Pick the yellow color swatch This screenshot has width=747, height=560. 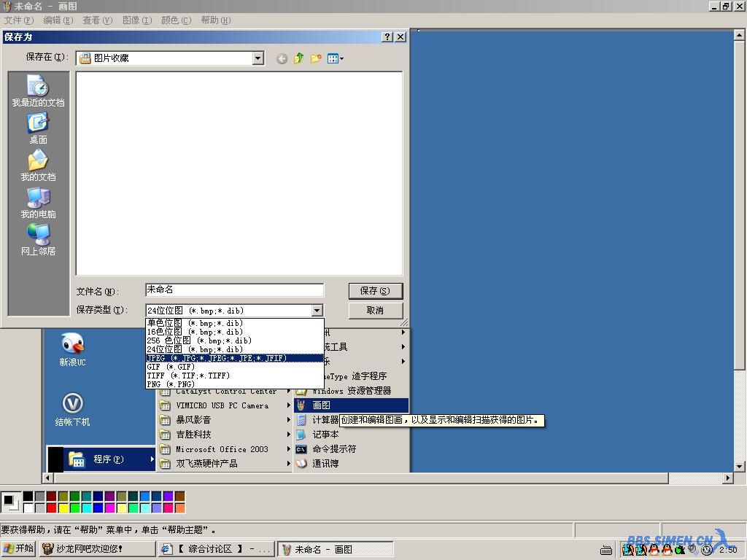coord(63,508)
